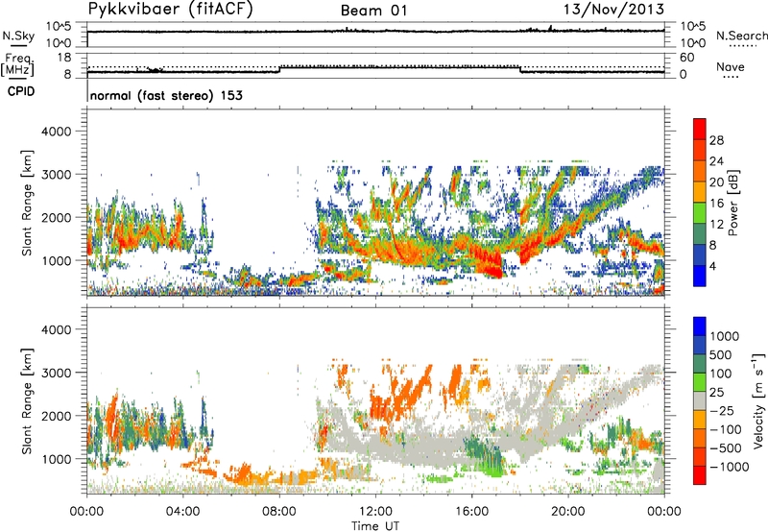The image size is (768, 532).
Task: Click the "Power [dB]" color bar label
Action: point(732,203)
